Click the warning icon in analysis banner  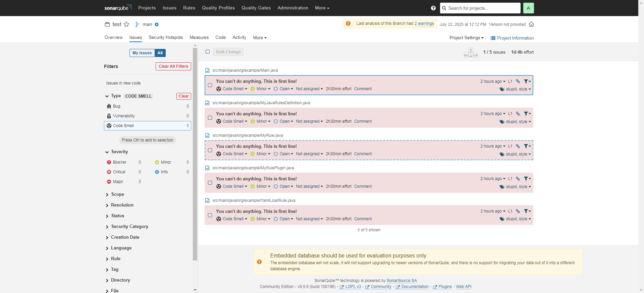pyautogui.click(x=348, y=23)
